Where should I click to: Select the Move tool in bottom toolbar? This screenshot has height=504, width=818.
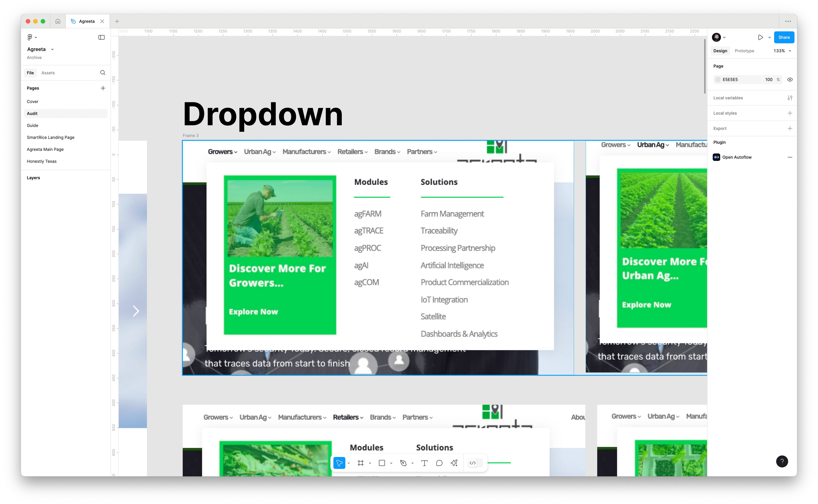tap(339, 463)
